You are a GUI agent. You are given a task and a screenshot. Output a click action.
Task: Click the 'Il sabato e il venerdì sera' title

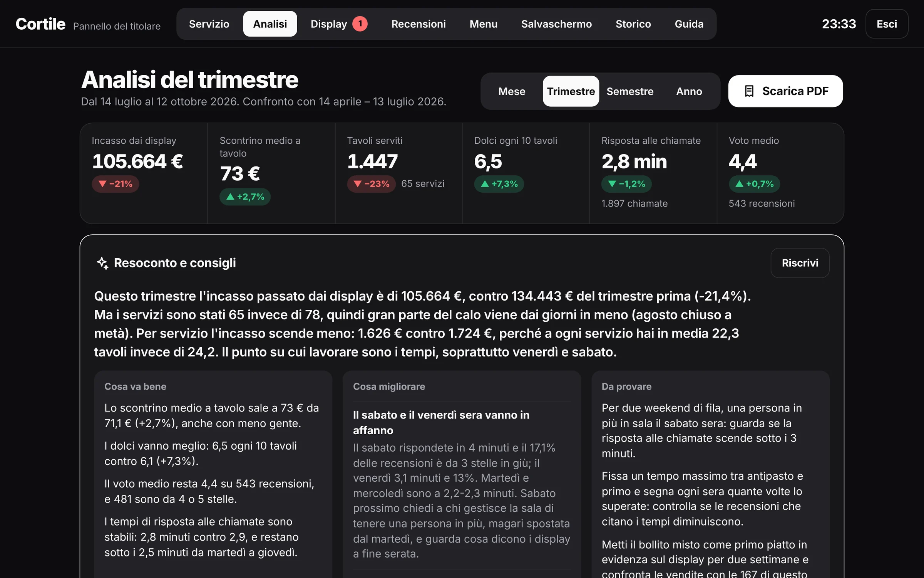(441, 422)
